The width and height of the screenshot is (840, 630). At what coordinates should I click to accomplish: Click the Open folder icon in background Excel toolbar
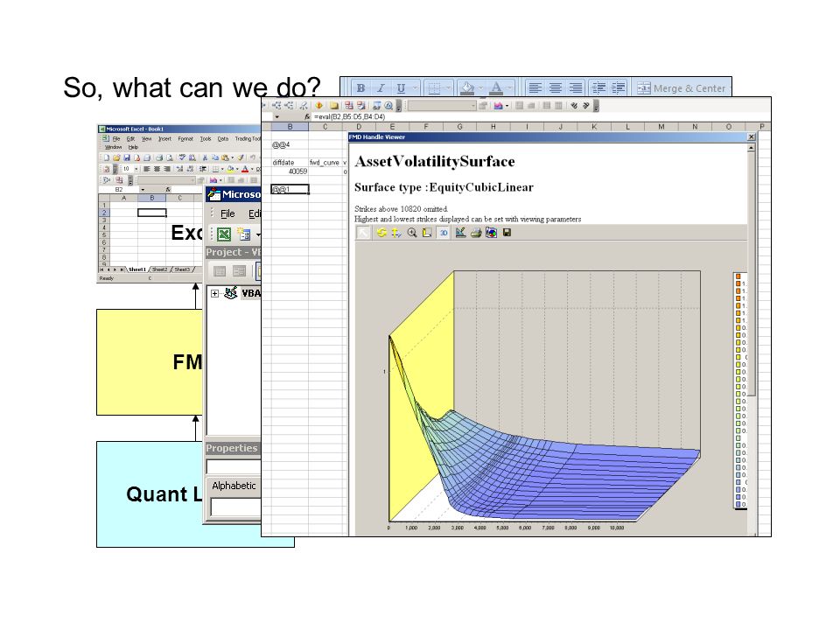point(116,157)
